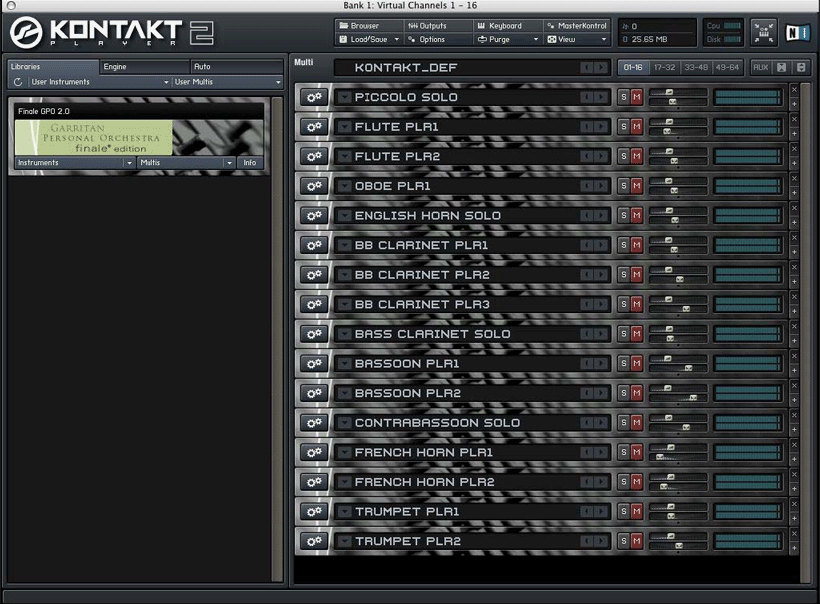Open edit gear for Piccolo Solo
Image resolution: width=820 pixels, height=604 pixels.
314,97
